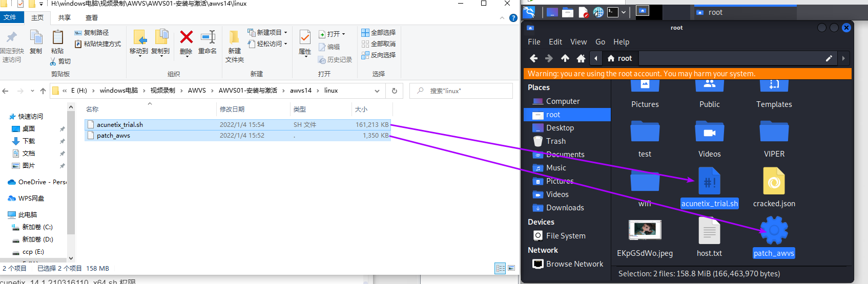Viewport: 868px width, 284px height.
Task: Click the red Delete (删除) icon
Action: pos(186,42)
